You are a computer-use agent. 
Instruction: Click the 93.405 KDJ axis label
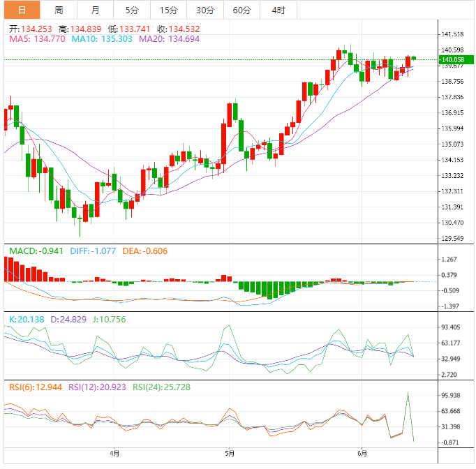450,327
